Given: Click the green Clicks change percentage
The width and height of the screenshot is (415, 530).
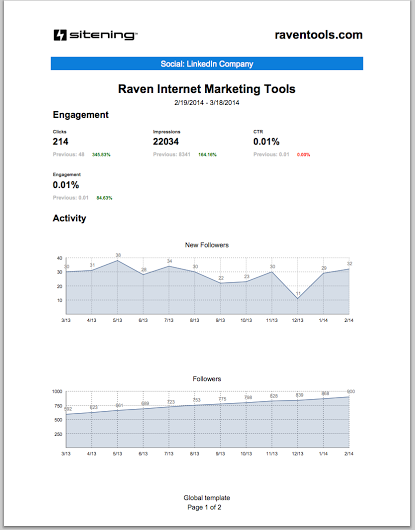Looking at the screenshot, I should point(101,155).
